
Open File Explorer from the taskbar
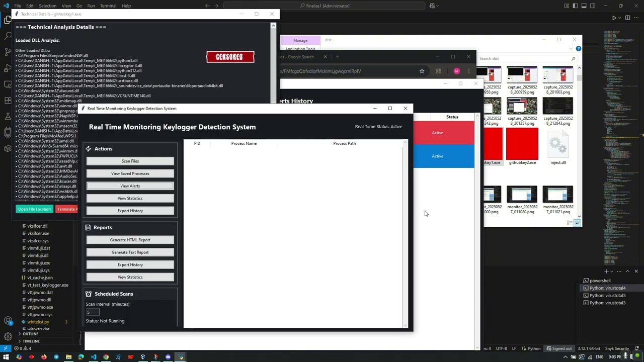68,357
